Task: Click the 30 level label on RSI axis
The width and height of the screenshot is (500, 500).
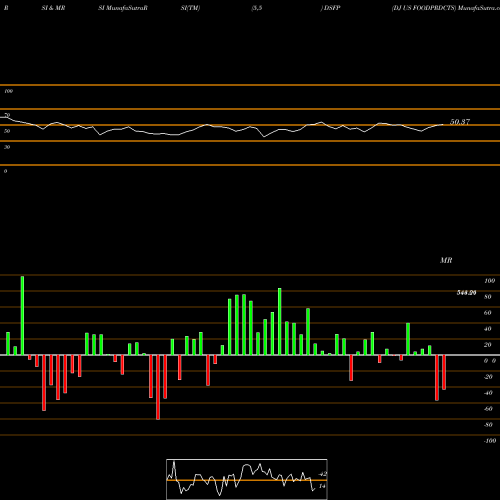Action: pos(7,147)
